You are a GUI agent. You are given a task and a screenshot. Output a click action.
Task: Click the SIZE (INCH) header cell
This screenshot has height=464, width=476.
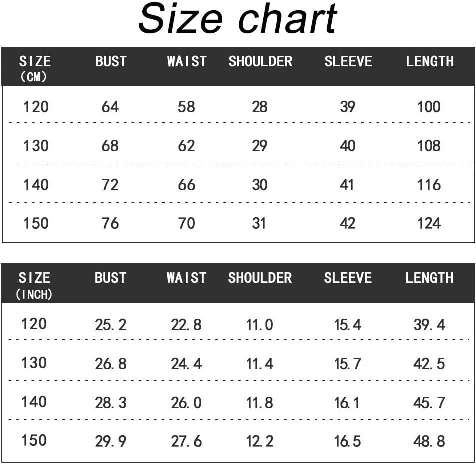coord(35,284)
